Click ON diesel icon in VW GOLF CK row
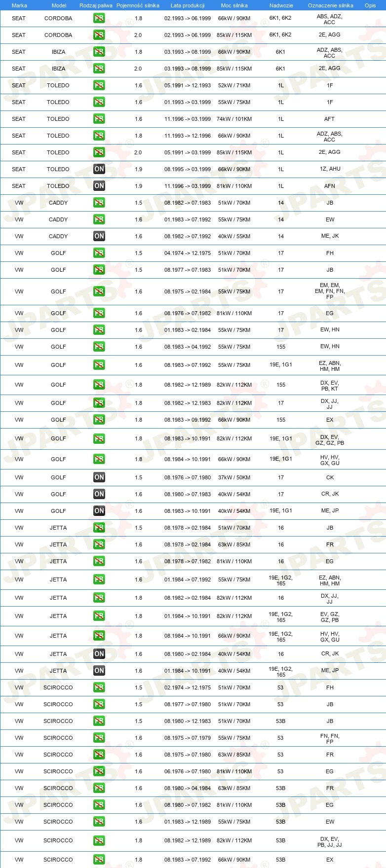 pyautogui.click(x=99, y=477)
